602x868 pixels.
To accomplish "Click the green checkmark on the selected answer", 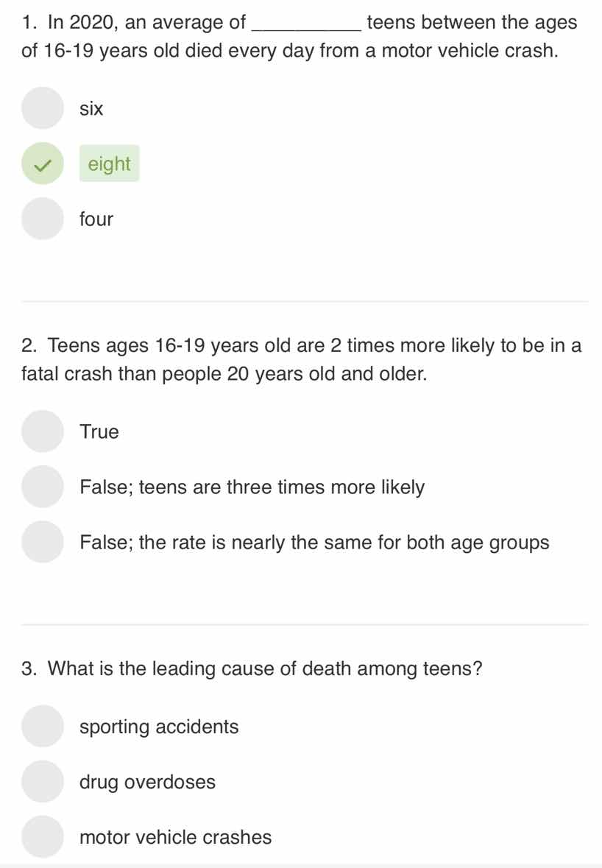I will point(42,163).
